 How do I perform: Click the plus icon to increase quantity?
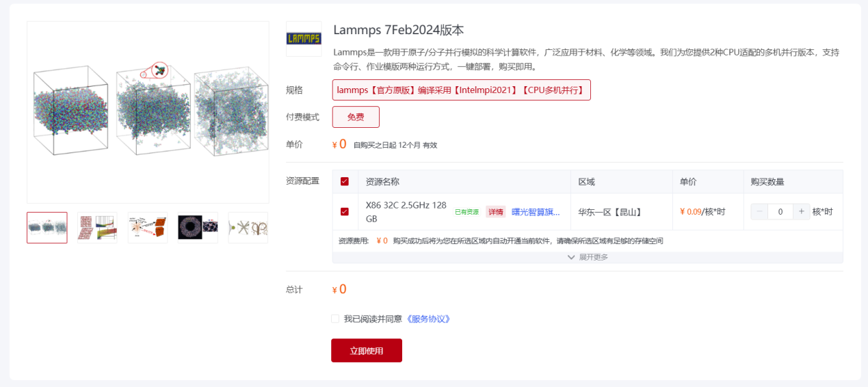coord(802,212)
